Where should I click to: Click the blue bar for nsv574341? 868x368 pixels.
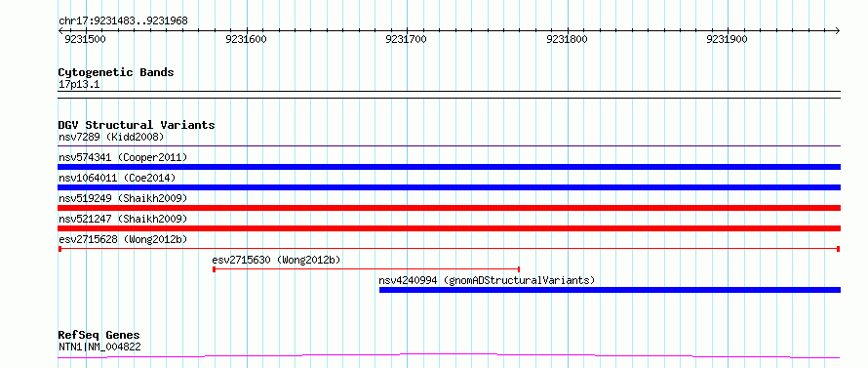[x=449, y=167]
